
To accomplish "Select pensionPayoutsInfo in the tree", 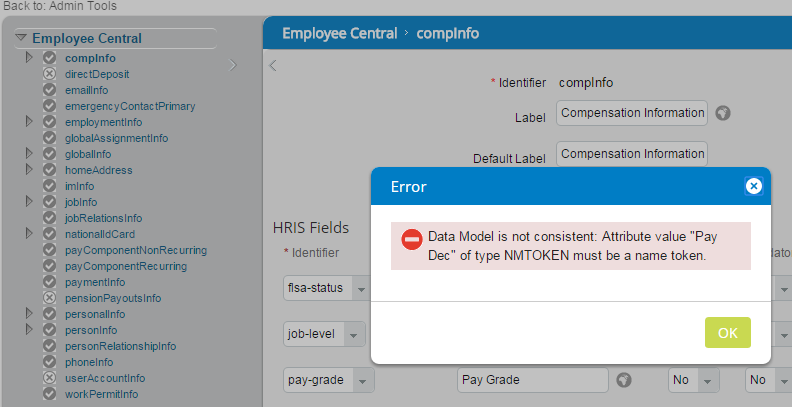I will coord(113,298).
